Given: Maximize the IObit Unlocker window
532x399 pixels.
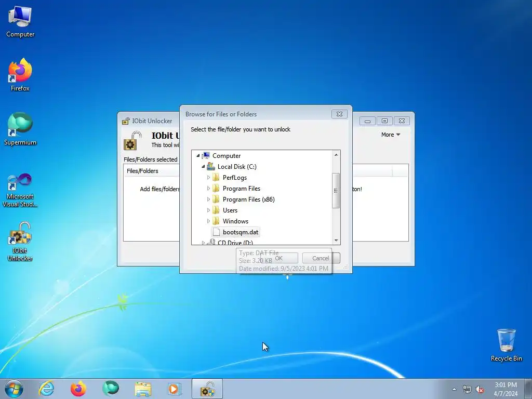Looking at the screenshot, I should [384, 121].
